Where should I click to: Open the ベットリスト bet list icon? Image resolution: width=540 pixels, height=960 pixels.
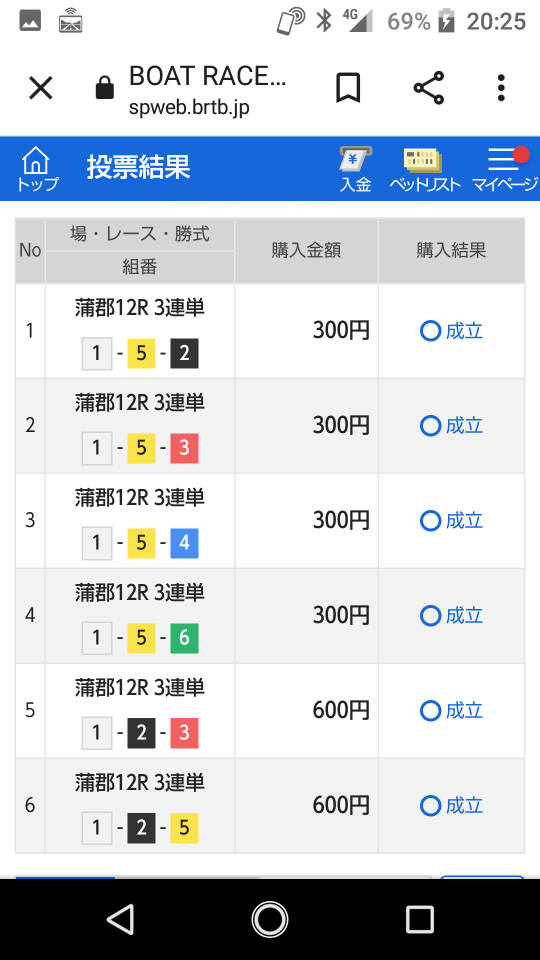pyautogui.click(x=424, y=169)
